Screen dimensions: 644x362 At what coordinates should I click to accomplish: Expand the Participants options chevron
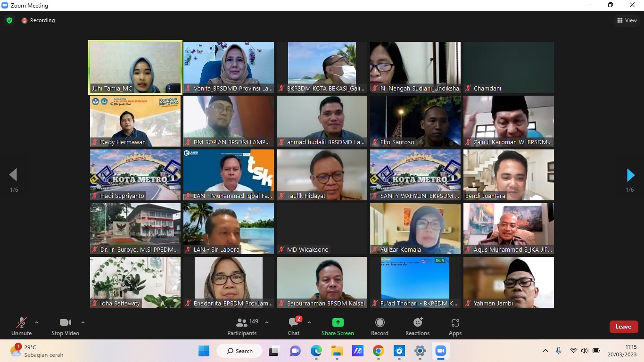tap(266, 321)
